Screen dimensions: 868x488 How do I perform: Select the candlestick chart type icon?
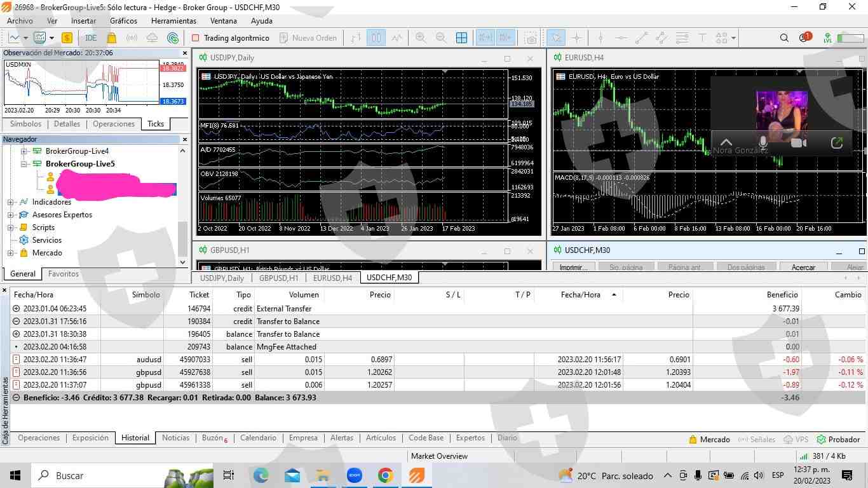tap(376, 38)
